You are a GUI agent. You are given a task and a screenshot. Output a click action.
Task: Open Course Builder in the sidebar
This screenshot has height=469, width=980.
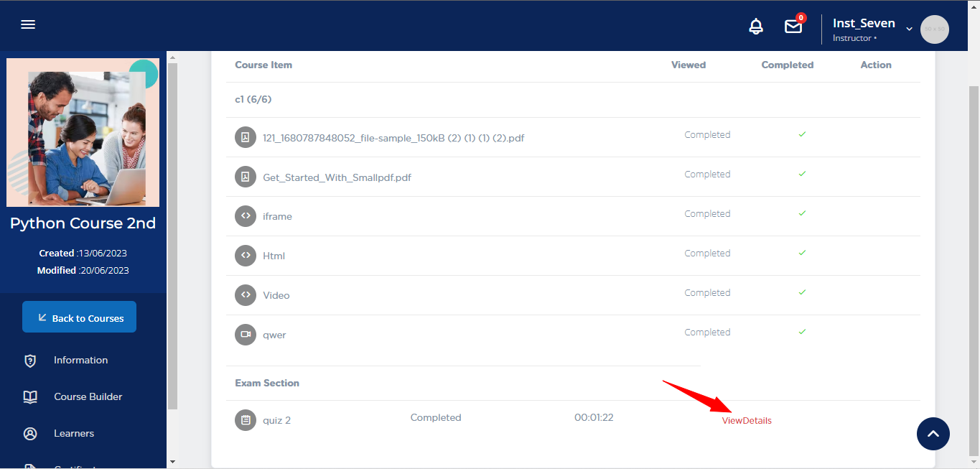click(x=88, y=397)
